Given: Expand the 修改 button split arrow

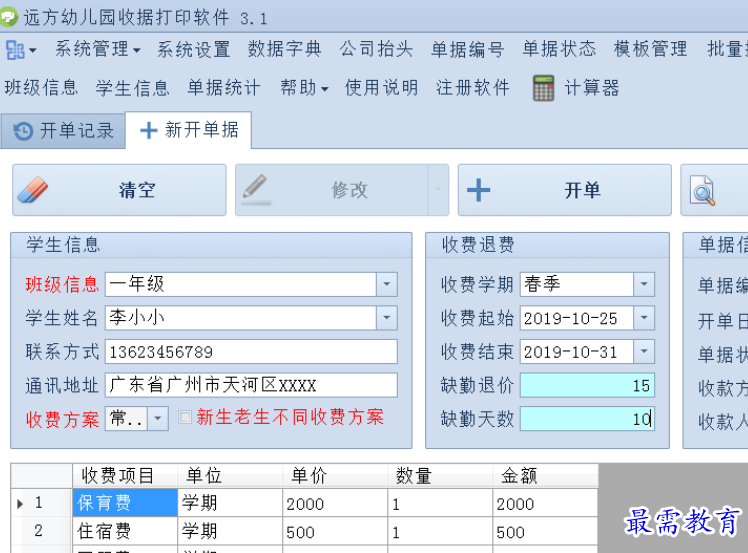Looking at the screenshot, I should pyautogui.click(x=438, y=190).
